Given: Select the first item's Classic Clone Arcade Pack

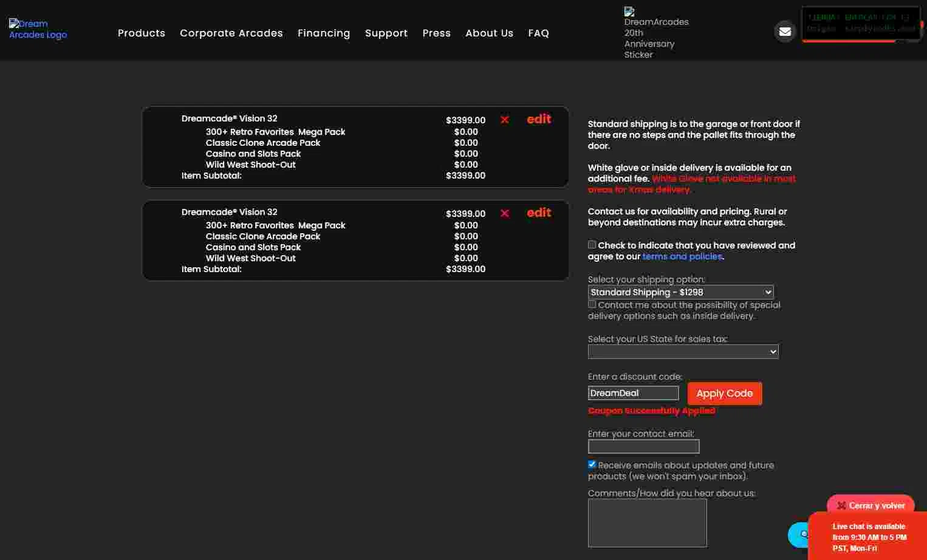Looking at the screenshot, I should [263, 143].
